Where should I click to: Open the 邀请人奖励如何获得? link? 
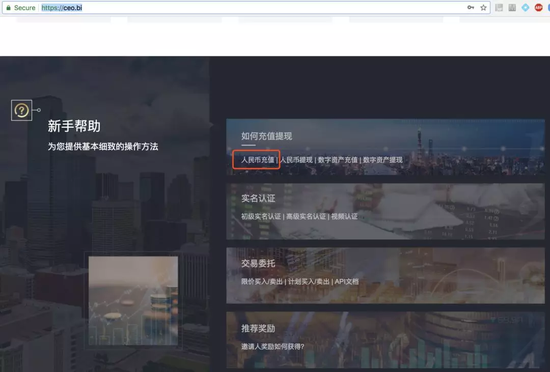click(x=273, y=346)
